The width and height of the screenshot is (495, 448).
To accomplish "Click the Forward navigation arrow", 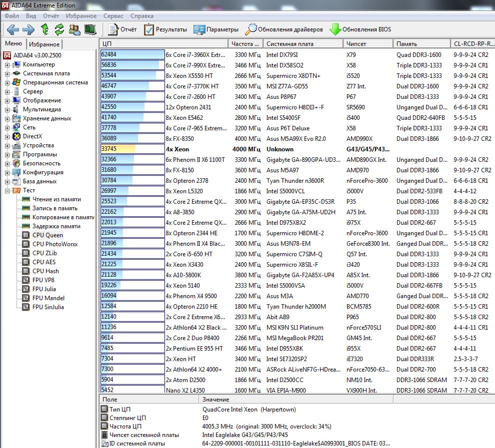I will coord(28,29).
